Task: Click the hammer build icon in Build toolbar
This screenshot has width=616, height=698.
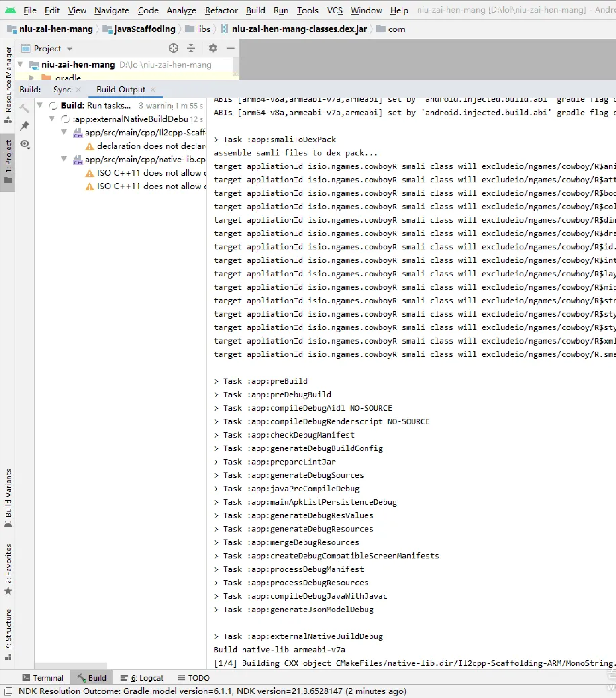Action: [24, 108]
